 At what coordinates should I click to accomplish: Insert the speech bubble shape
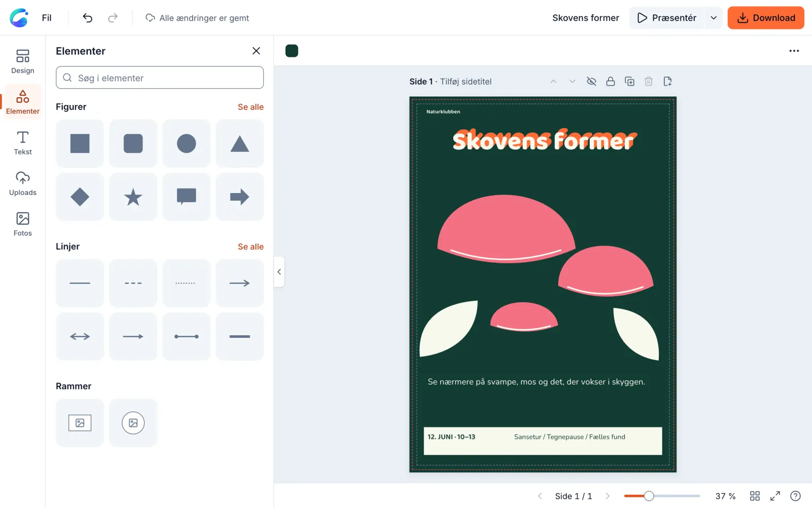[186, 197]
